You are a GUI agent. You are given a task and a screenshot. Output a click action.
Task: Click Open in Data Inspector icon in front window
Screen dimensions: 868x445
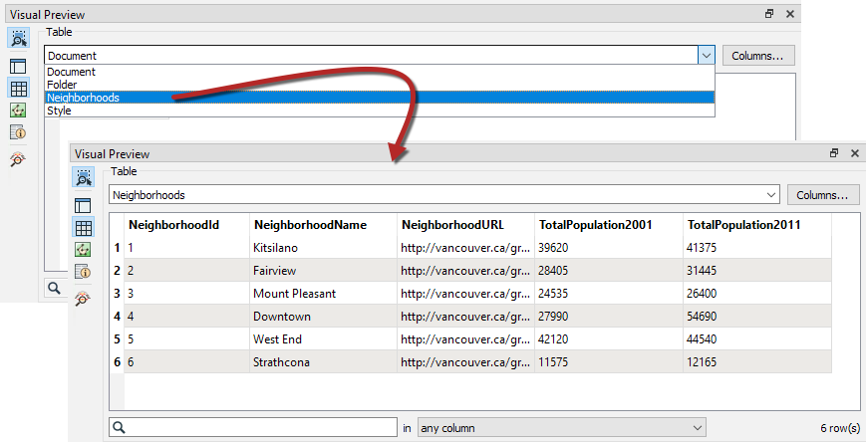[x=83, y=177]
